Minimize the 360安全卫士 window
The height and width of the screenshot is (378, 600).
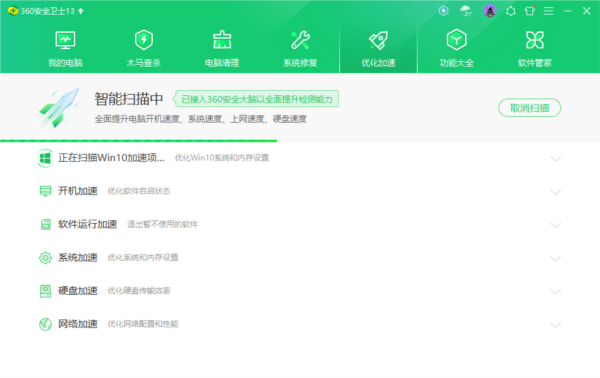click(567, 11)
